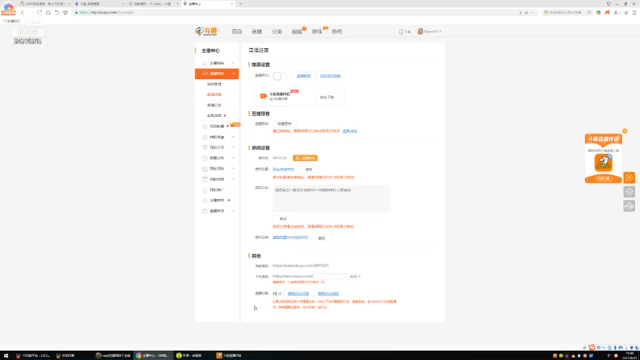The width and height of the screenshot is (640, 360).
Task: Click the blue link ending the live report hint
Action: coord(350,131)
